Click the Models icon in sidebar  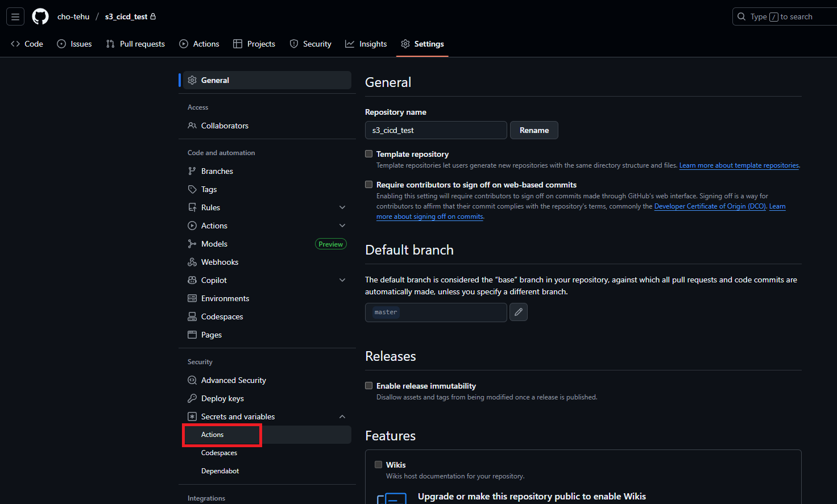click(192, 244)
